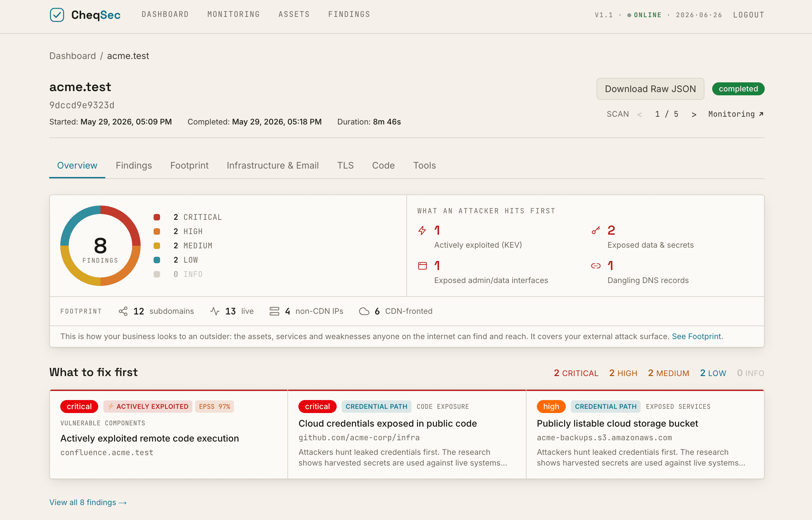The image size is (812, 520).
Task: Open Publicly listable cloud storage bucket card
Action: tap(645, 434)
